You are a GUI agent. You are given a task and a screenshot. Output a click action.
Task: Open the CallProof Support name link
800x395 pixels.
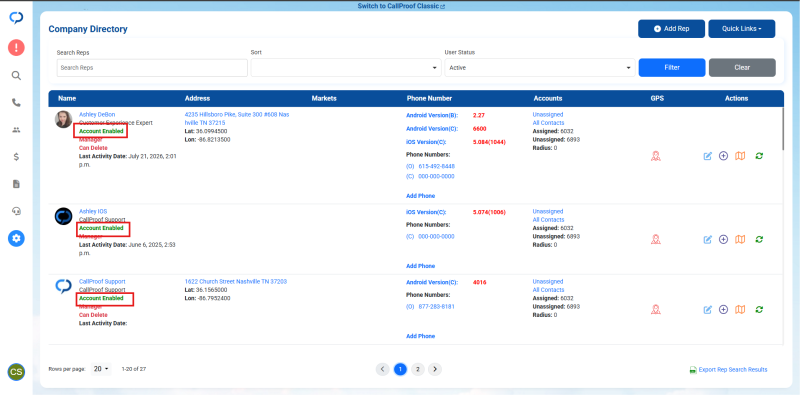(x=102, y=281)
